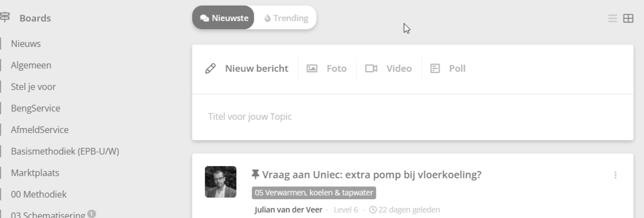Viewport: 644px width, 218px height.
Task: Open the BengService board
Action: pyautogui.click(x=36, y=108)
